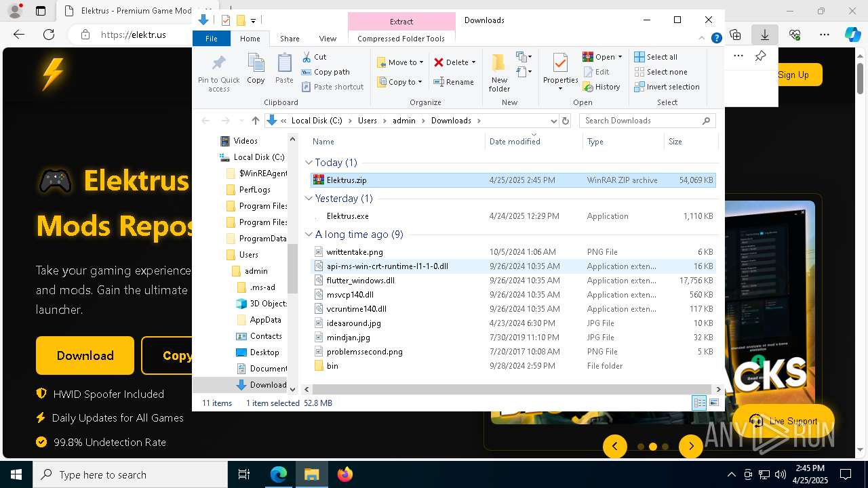Viewport: 868px width, 488px height.
Task: Switch to large icons view
Action: (713, 403)
